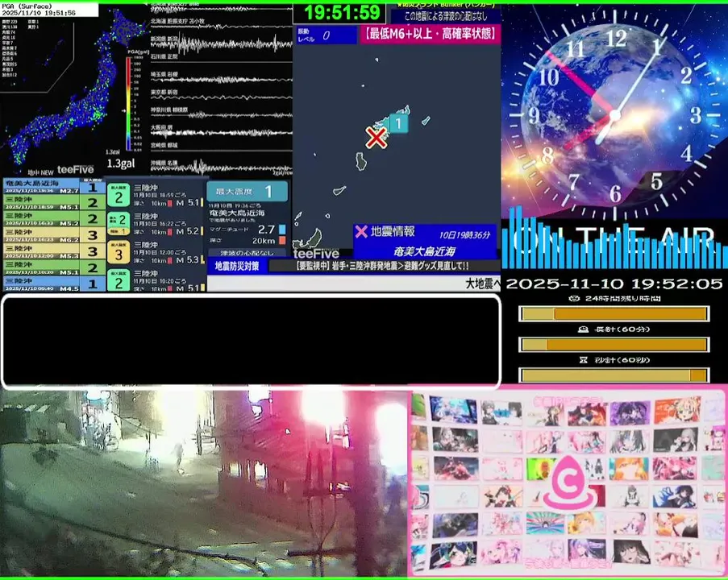Image resolution: width=728 pixels, height=580 pixels.
Task: Click the 東京都 新宿 waveform trace
Action: coord(221,97)
